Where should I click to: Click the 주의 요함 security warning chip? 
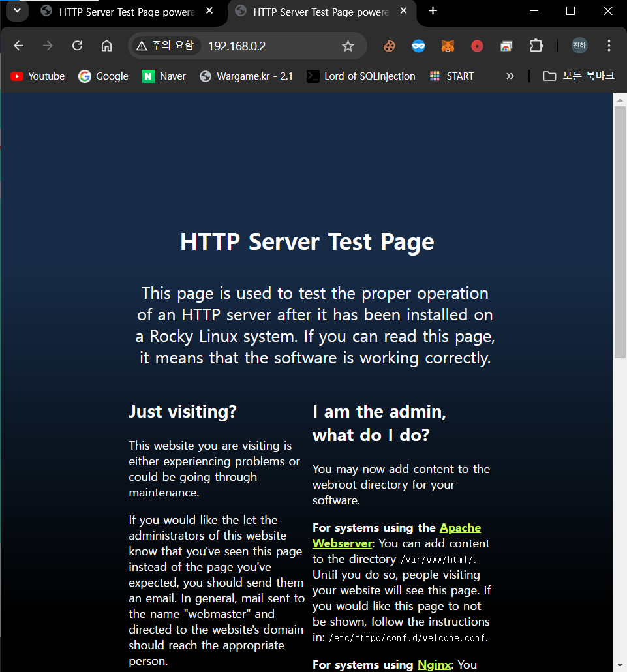(x=165, y=46)
